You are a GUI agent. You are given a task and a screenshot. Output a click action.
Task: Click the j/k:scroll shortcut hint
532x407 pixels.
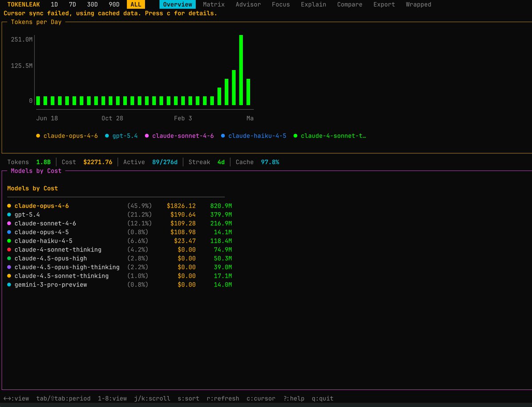coord(152,399)
